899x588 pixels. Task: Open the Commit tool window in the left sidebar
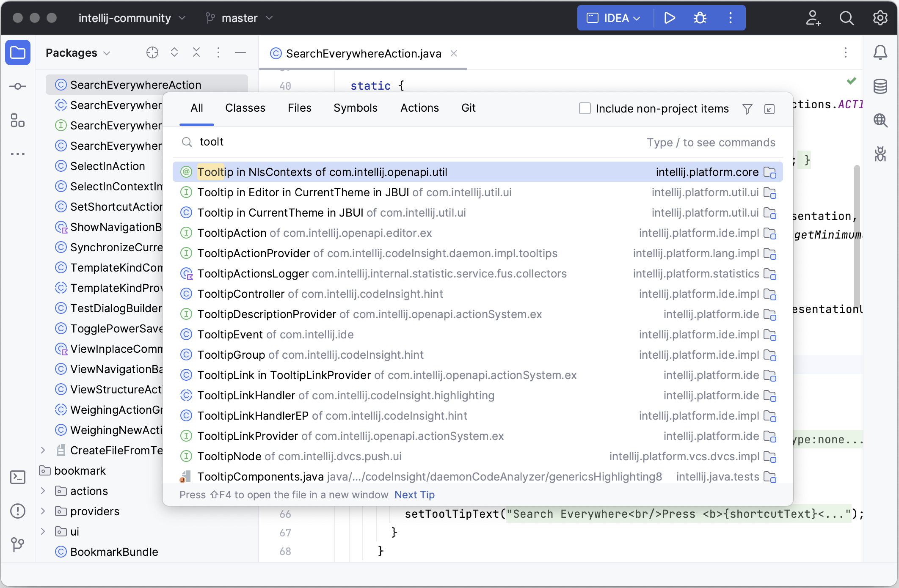[x=18, y=86]
